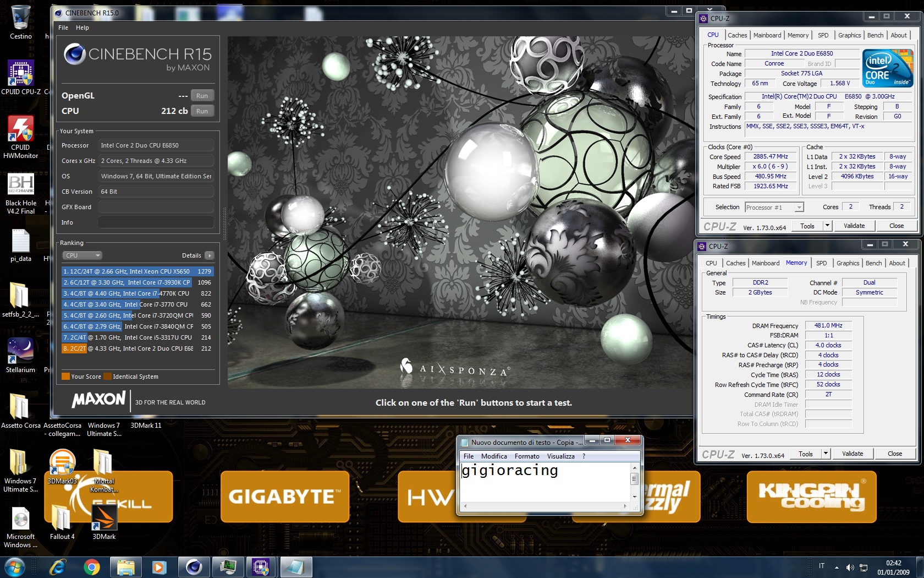The width and height of the screenshot is (924, 578).
Task: Open Notepad Visualizza menu
Action: [561, 456]
